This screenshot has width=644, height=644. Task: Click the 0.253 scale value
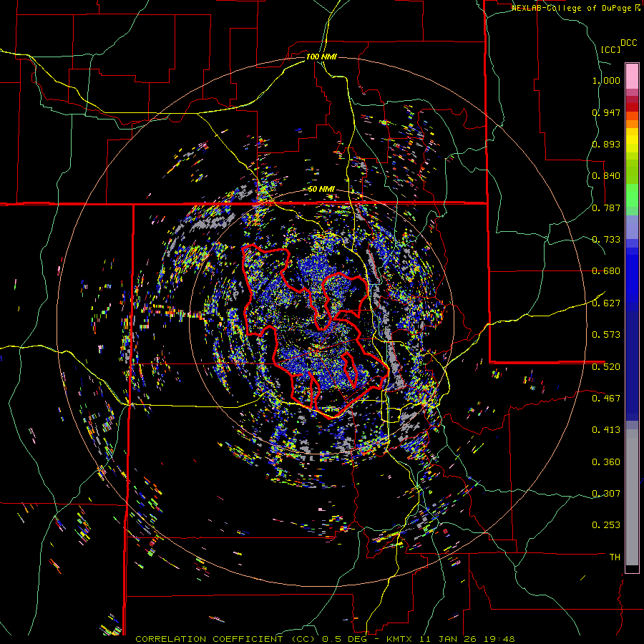pos(606,525)
